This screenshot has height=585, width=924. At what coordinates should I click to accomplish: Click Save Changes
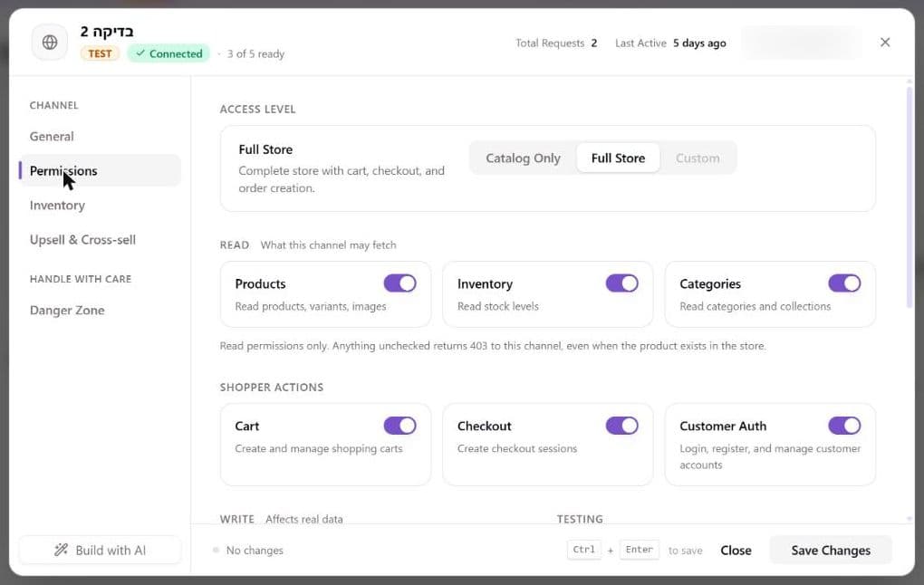click(831, 551)
